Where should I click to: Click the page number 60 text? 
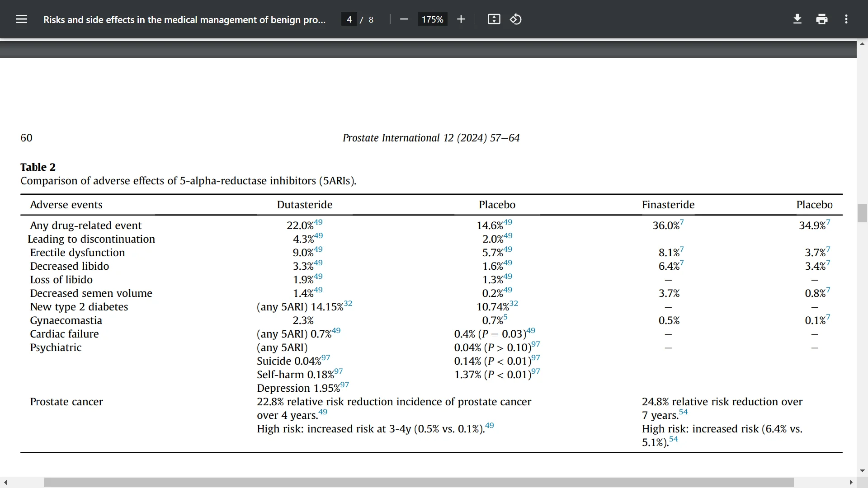26,138
